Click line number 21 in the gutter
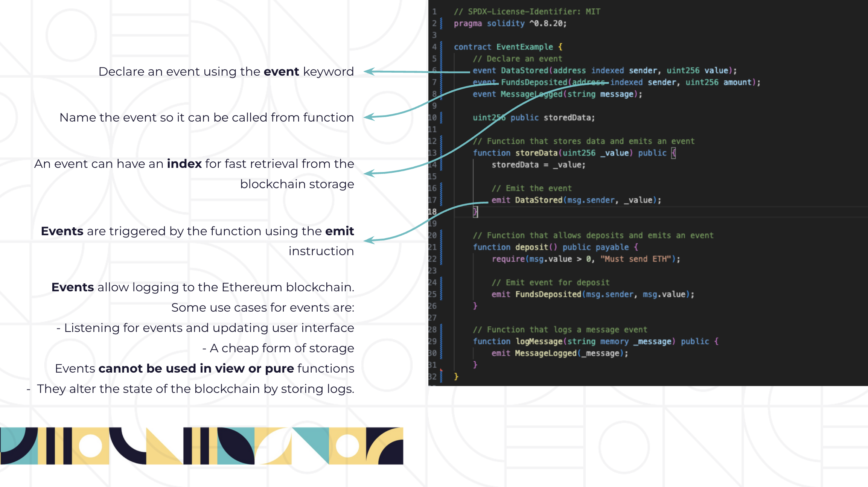868x487 pixels. coord(432,247)
